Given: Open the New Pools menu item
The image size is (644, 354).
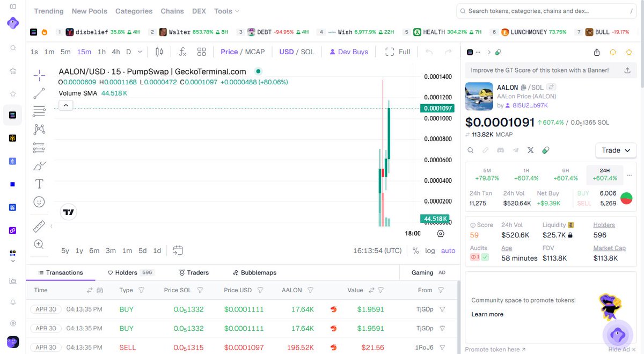Looking at the screenshot, I should [x=90, y=11].
